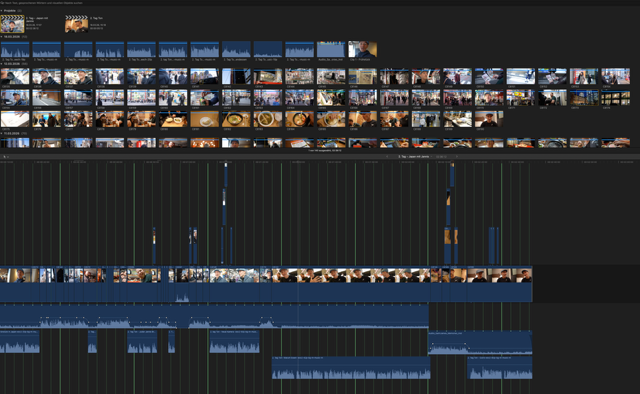Go back in timeline history arrow
The width and height of the screenshot is (640, 394).
[387, 156]
